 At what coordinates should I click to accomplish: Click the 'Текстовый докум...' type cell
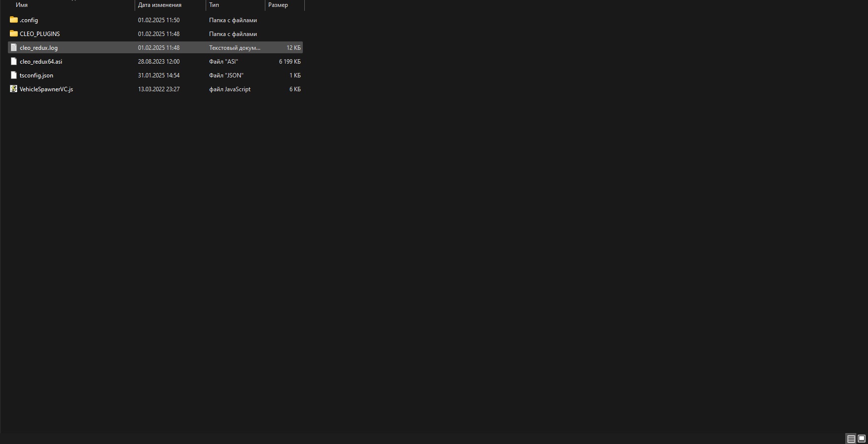(x=235, y=48)
